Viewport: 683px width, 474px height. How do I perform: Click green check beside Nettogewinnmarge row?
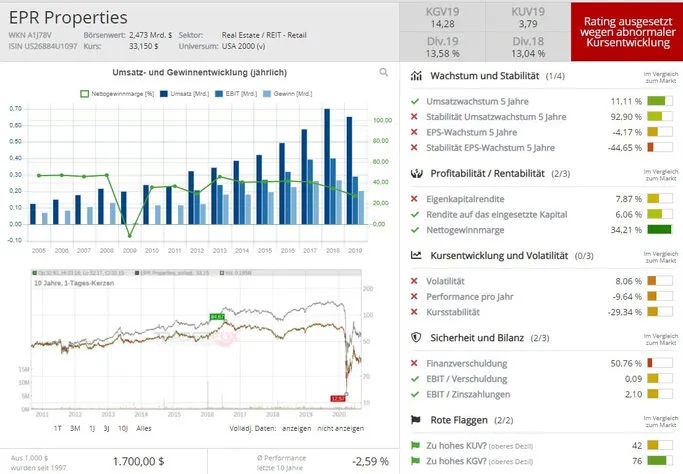click(415, 230)
